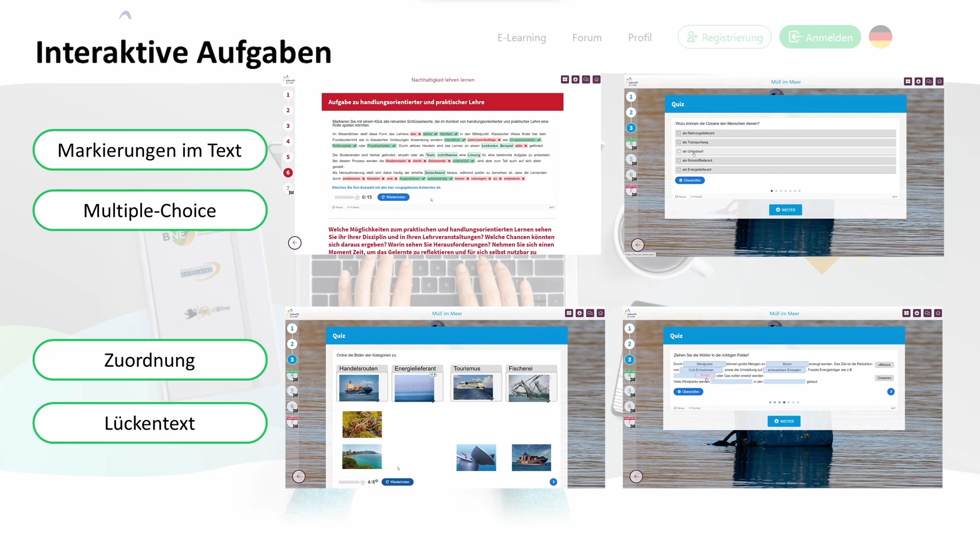The image size is (980, 551).
Task: Select the Multiple-Choice option
Action: [x=150, y=210]
